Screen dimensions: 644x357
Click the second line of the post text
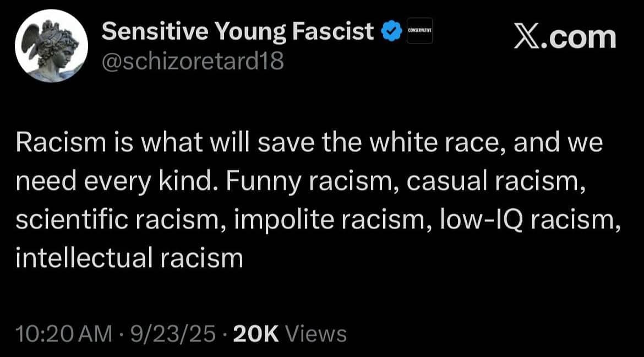pos(299,181)
